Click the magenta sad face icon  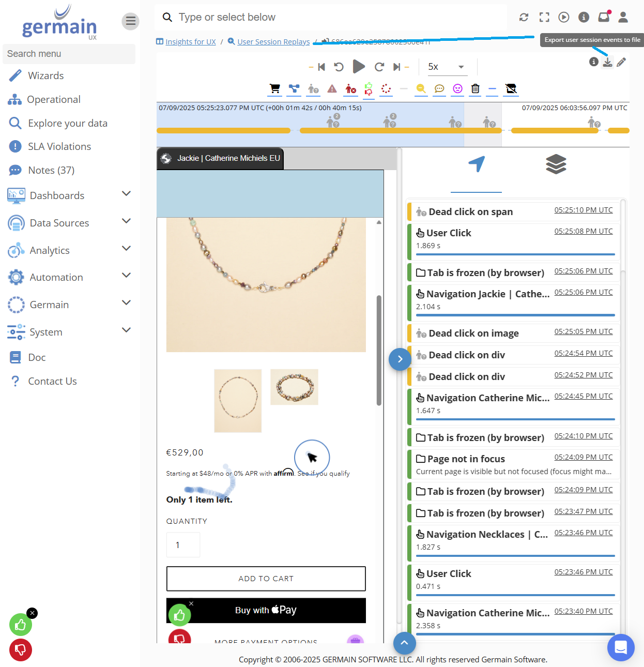coord(457,89)
